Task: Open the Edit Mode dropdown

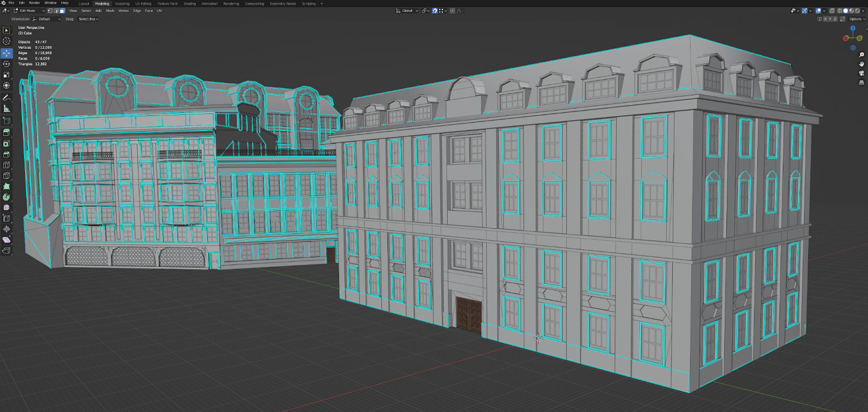Action: point(29,11)
